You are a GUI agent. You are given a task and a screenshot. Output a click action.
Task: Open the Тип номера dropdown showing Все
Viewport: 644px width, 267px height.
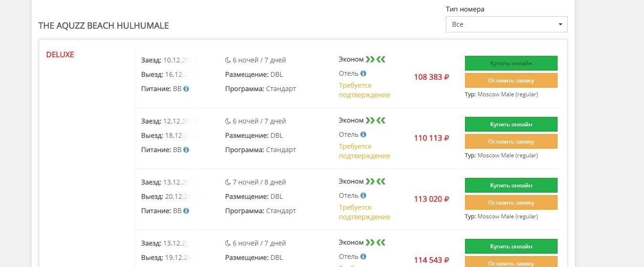tap(507, 24)
